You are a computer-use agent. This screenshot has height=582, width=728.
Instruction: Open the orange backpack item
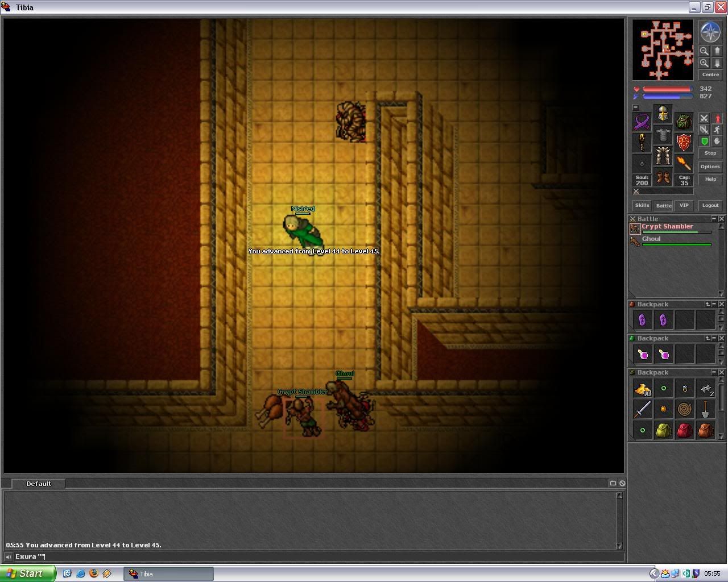(x=705, y=430)
